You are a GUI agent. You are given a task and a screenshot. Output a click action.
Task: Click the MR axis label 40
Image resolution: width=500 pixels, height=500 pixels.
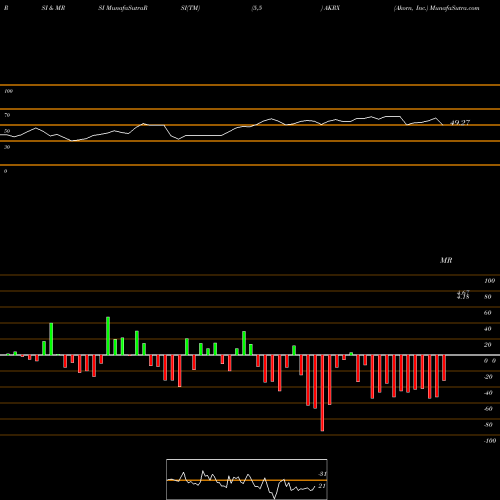click(x=488, y=329)
